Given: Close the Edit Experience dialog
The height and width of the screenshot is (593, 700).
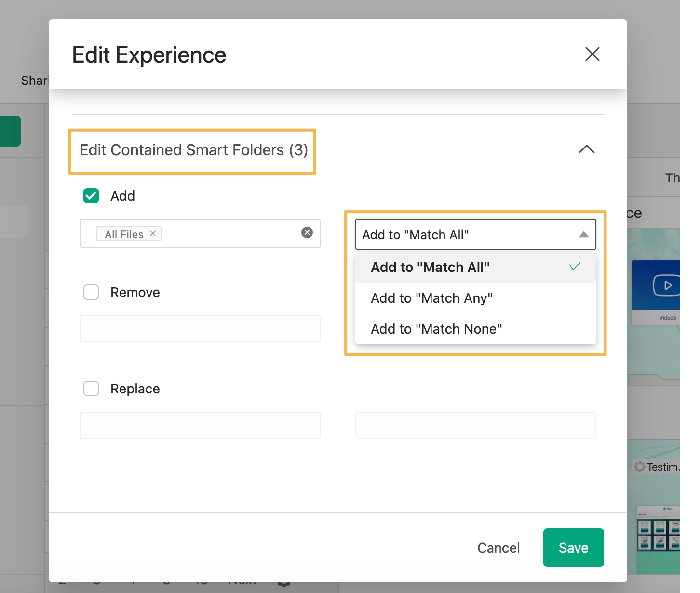Looking at the screenshot, I should [592, 54].
